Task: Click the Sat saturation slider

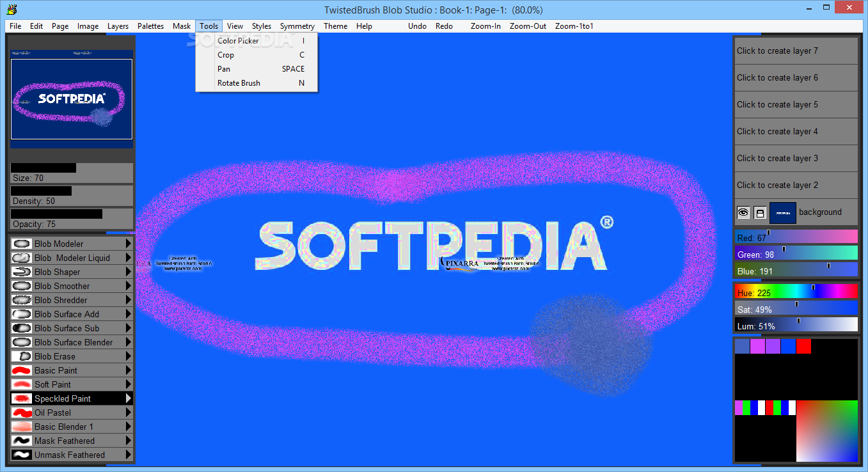Action: pos(796,308)
